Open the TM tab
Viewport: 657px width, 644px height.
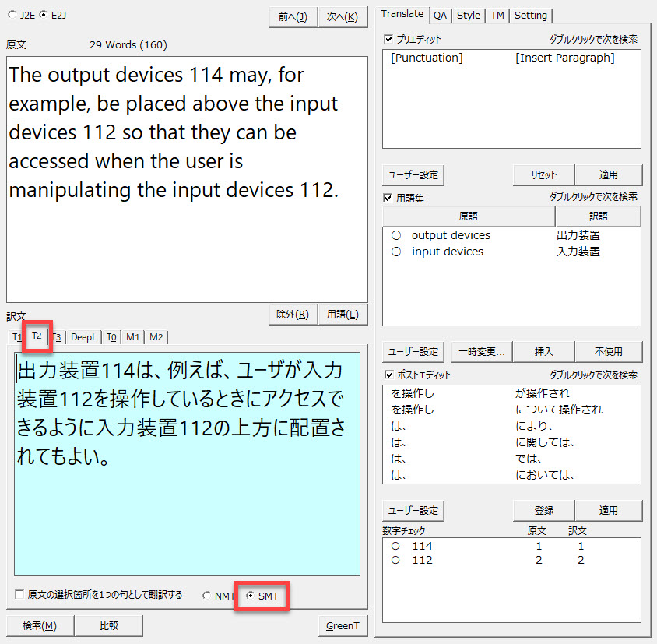[497, 15]
